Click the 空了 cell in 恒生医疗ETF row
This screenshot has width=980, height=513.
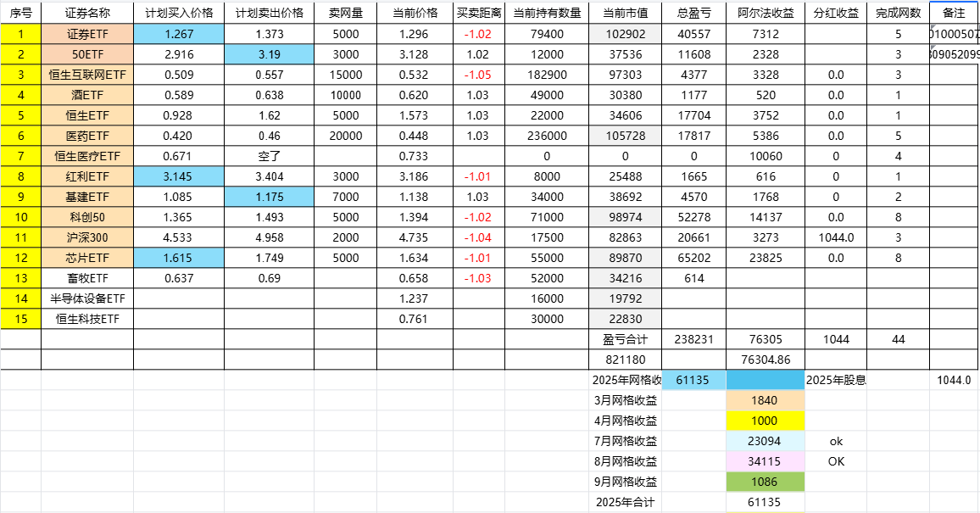268,156
